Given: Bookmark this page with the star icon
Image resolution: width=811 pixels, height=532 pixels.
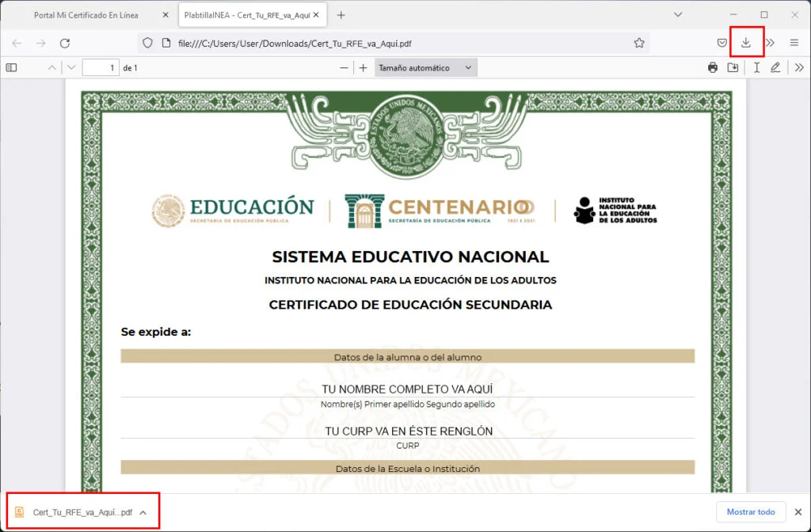Looking at the screenshot, I should click(639, 43).
